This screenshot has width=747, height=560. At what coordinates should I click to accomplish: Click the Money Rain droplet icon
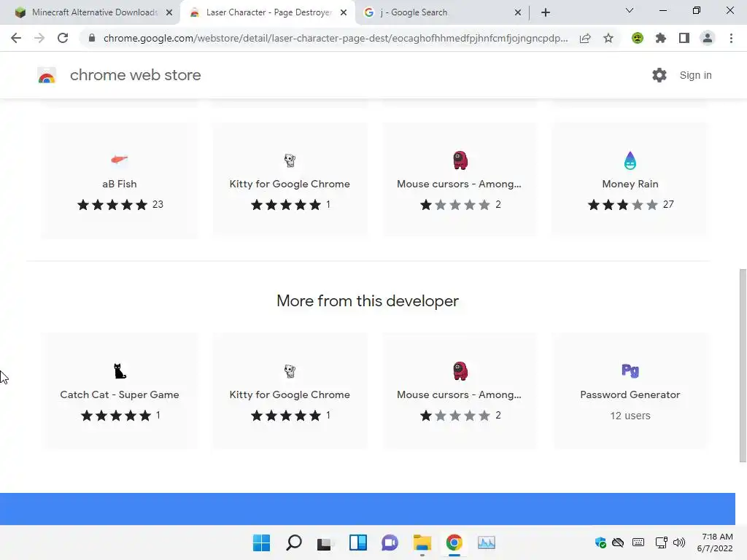pyautogui.click(x=630, y=160)
